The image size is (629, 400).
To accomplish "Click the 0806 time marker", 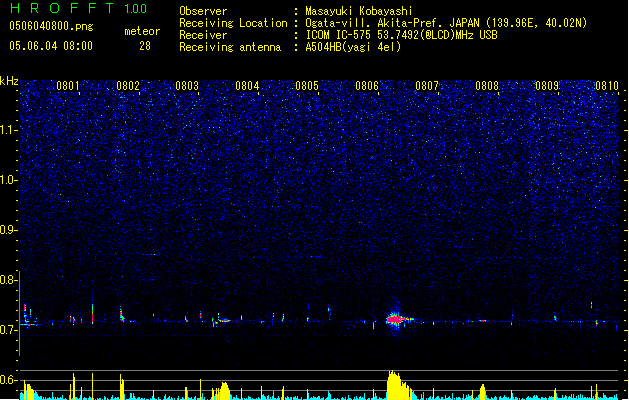I will 367,86.
